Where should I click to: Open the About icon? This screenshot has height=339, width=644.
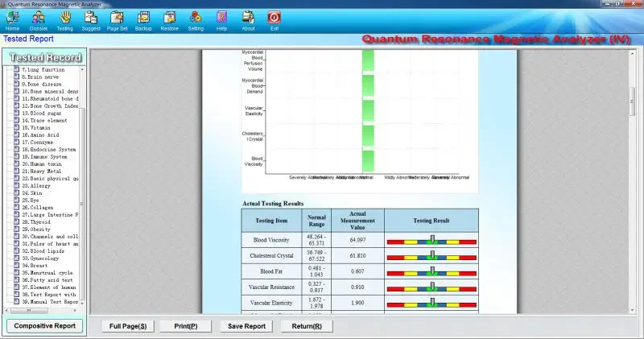pos(248,21)
